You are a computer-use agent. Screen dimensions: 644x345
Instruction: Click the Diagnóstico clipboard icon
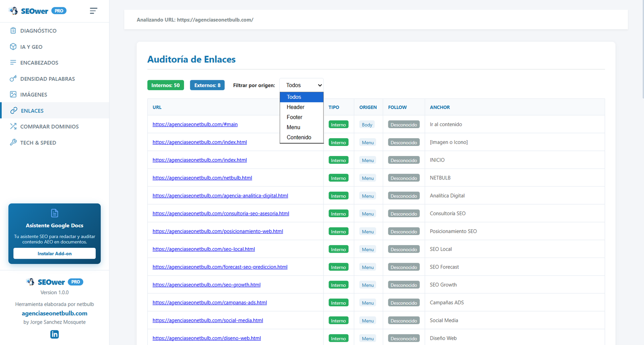click(x=13, y=31)
